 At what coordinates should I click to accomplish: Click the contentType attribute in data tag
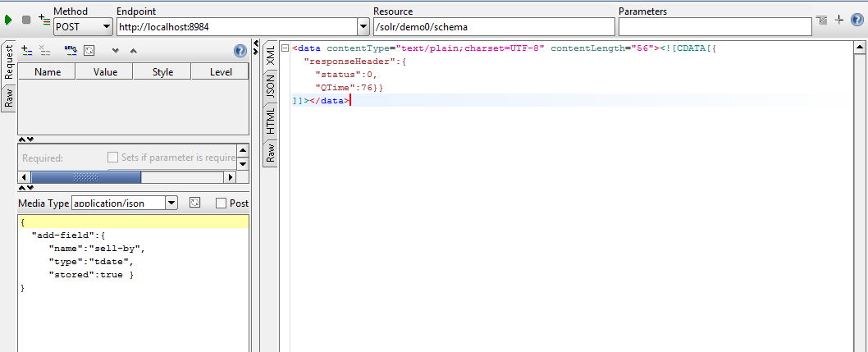coord(436,48)
